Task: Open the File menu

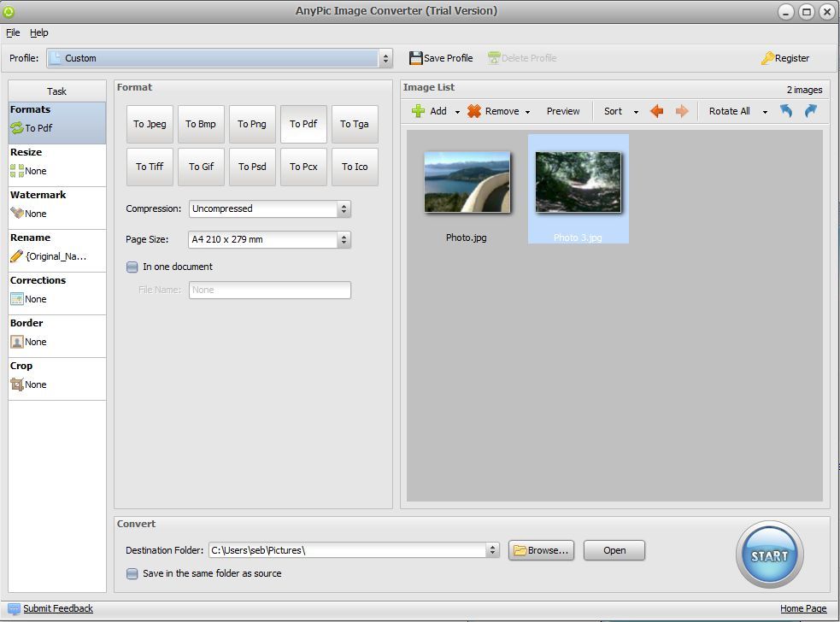Action: coord(13,32)
